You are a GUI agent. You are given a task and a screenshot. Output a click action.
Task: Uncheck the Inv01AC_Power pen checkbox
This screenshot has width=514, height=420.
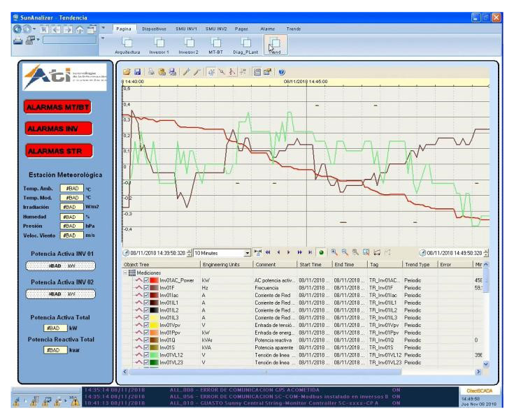coord(147,280)
